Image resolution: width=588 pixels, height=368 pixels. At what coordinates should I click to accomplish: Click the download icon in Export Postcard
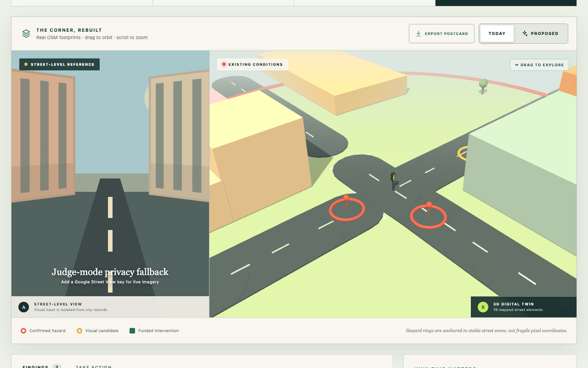[x=418, y=34]
